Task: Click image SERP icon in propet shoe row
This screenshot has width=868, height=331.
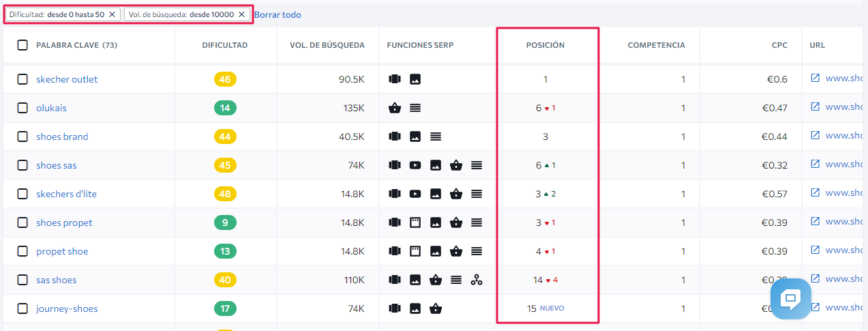Action: click(x=435, y=251)
